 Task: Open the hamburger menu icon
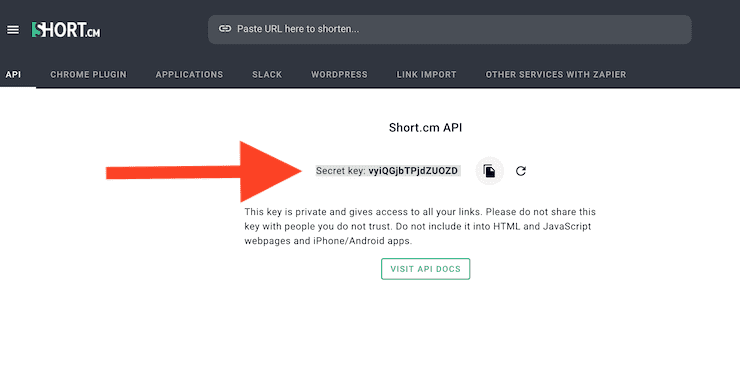pos(13,30)
